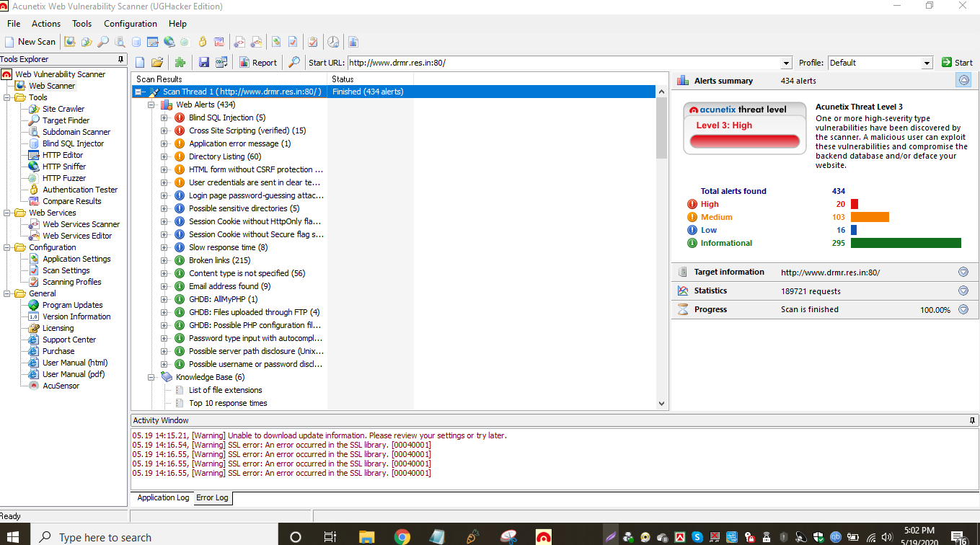The width and height of the screenshot is (980, 545).
Task: Expand the Cross Site Scripting (verified) alert
Action: (164, 130)
